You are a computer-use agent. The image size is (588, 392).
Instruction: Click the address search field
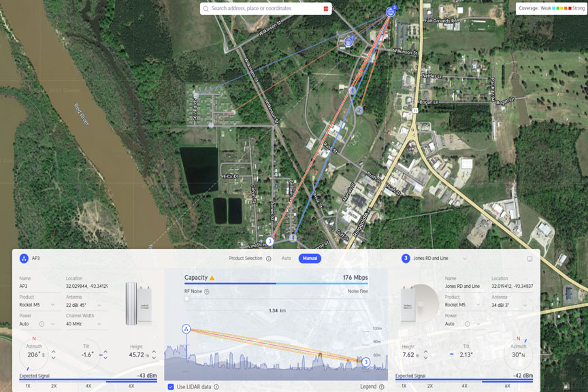[x=265, y=9]
